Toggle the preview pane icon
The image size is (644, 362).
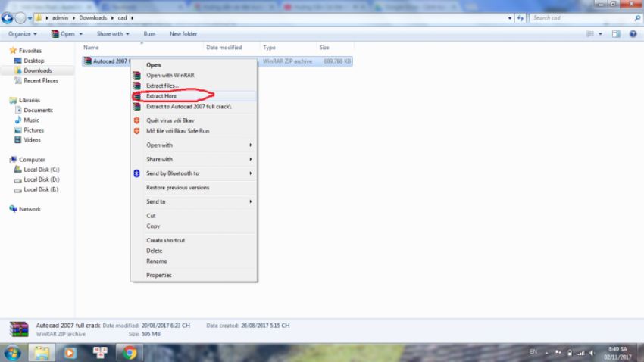click(616, 34)
